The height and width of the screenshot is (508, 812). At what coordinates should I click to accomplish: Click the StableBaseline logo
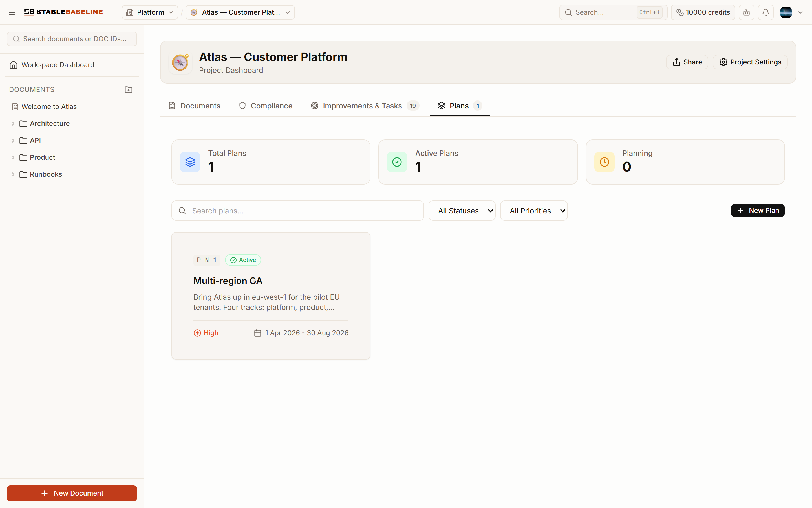coord(63,12)
